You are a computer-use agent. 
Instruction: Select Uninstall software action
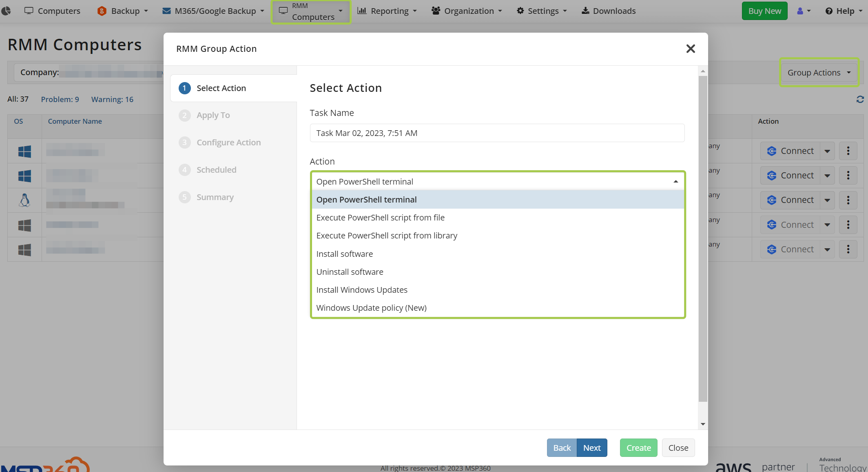click(x=498, y=272)
